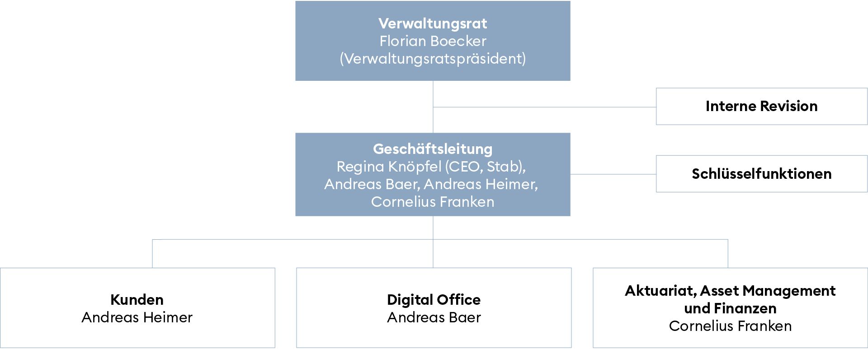This screenshot has height=349, width=868.
Task: Click the connector line leading to Schlüsselfunktionen
Action: pyautogui.click(x=613, y=174)
